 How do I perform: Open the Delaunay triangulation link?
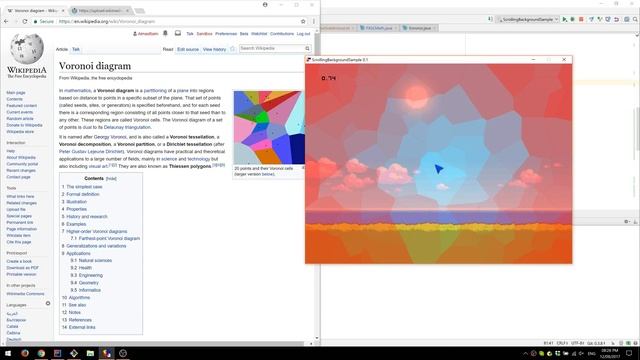tap(127, 127)
